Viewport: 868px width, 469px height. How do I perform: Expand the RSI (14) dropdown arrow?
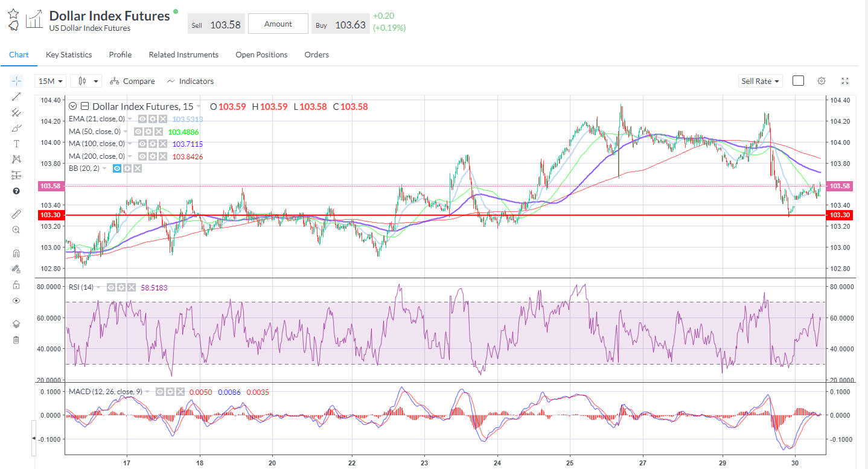click(x=99, y=288)
